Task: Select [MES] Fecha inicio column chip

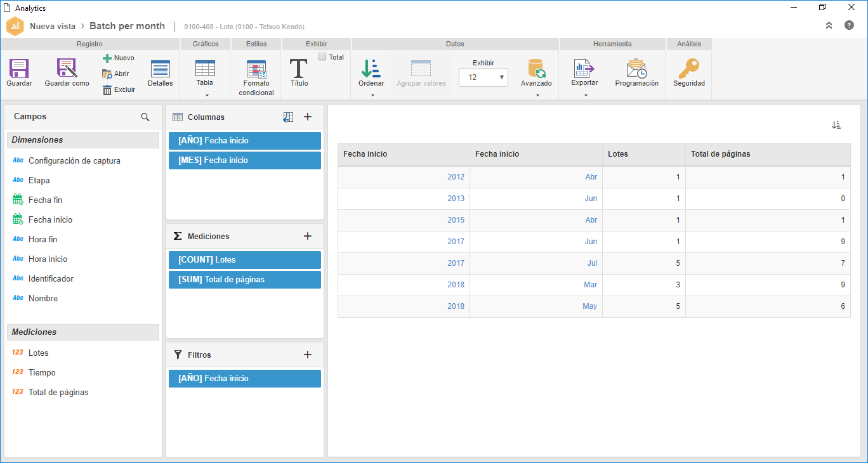Action: (x=245, y=160)
